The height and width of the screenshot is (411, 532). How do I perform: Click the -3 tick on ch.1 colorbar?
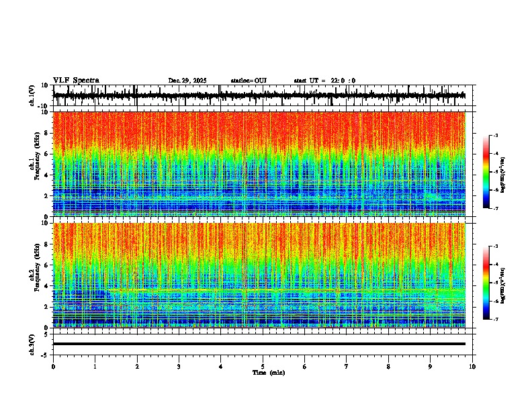point(496,135)
